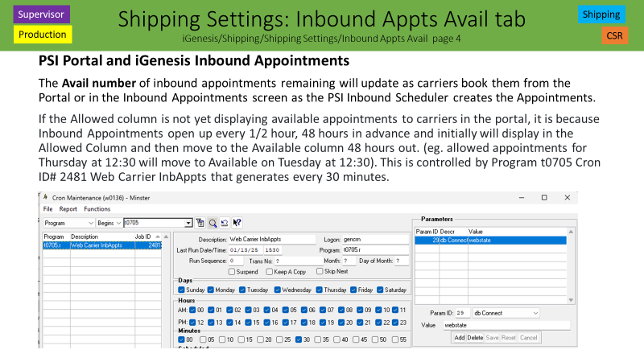Click the Program field t0705.r
The height and width of the screenshot is (362, 644).
coord(375,250)
